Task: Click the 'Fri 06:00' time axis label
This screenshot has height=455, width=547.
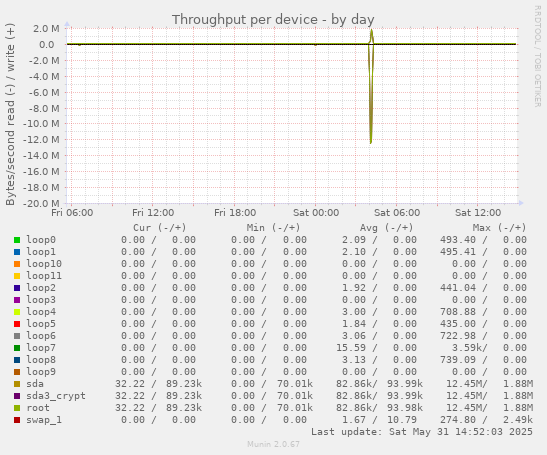Action: tap(72, 212)
